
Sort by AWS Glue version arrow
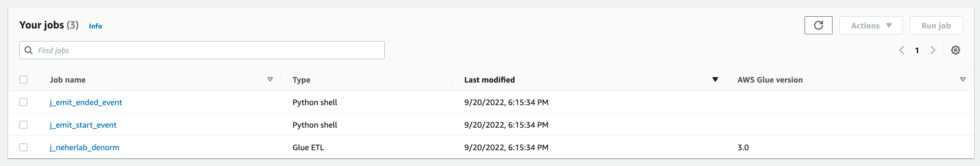tap(962, 79)
